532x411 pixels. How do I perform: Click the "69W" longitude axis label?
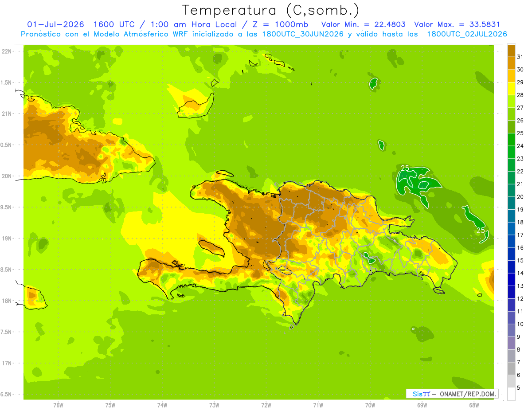click(422, 405)
